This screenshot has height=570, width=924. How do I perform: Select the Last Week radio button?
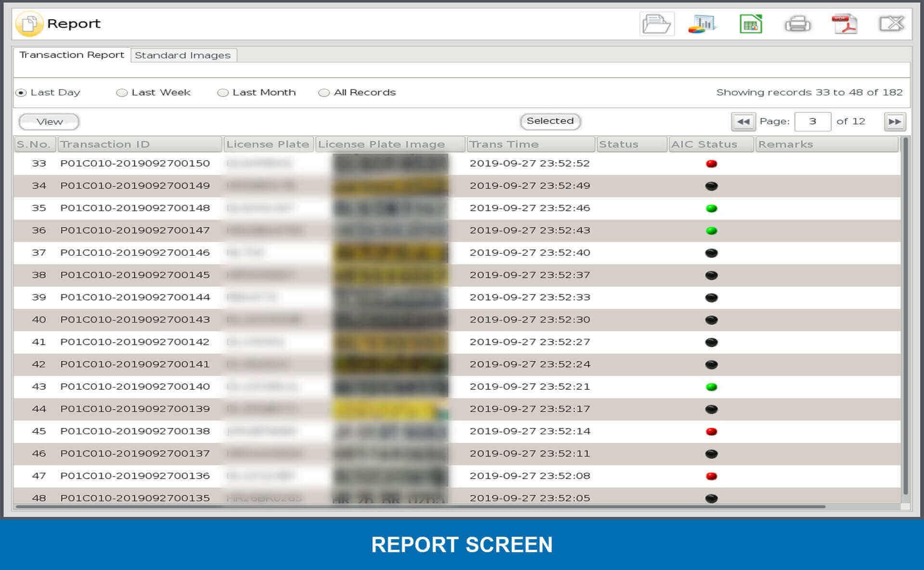122,92
